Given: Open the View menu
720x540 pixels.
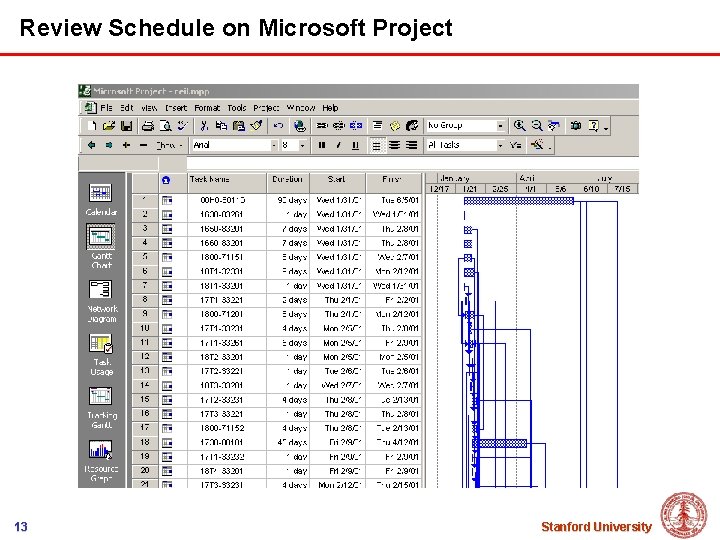Looking at the screenshot, I should [x=149, y=108].
